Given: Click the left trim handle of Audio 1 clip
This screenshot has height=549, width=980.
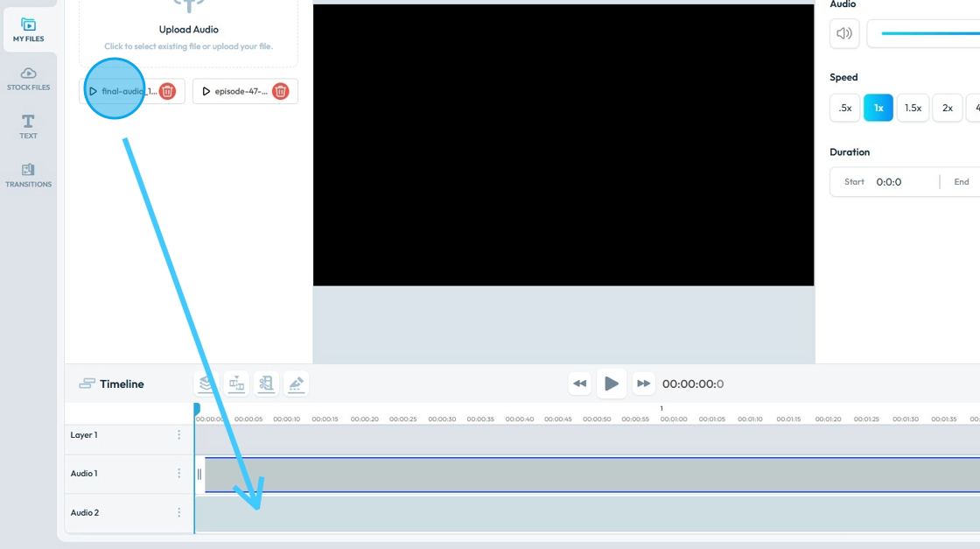Looking at the screenshot, I should click(199, 475).
